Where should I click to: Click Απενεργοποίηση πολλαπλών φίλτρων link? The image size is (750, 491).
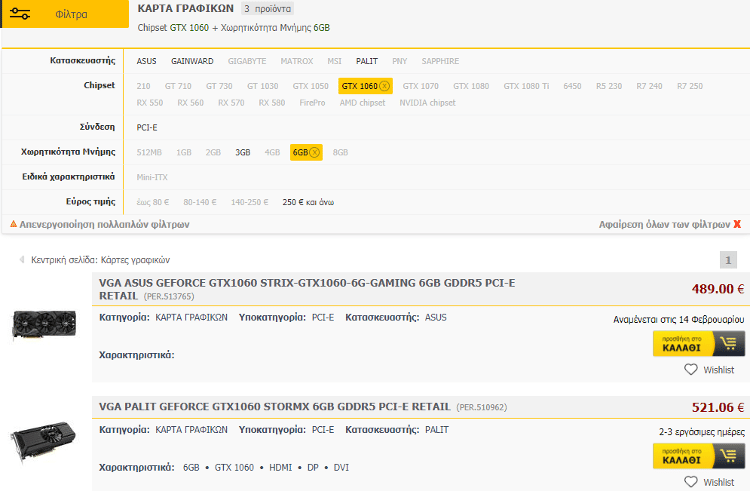click(x=104, y=224)
